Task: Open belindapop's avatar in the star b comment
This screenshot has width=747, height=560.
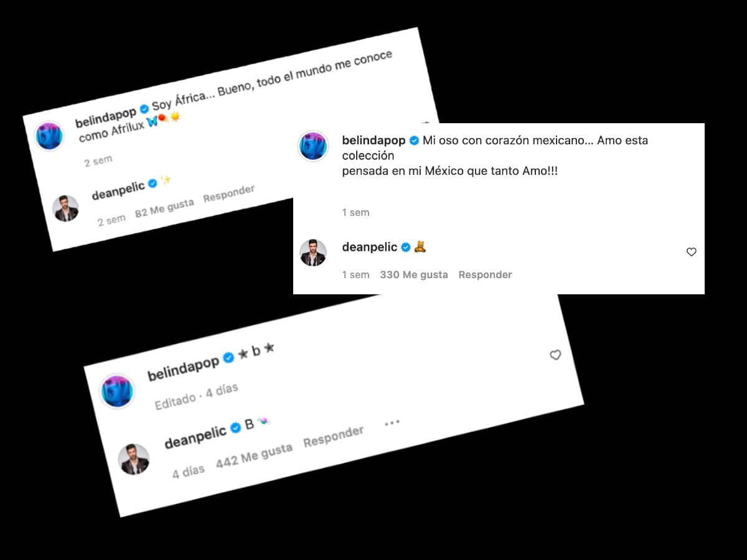Action: pyautogui.click(x=117, y=391)
